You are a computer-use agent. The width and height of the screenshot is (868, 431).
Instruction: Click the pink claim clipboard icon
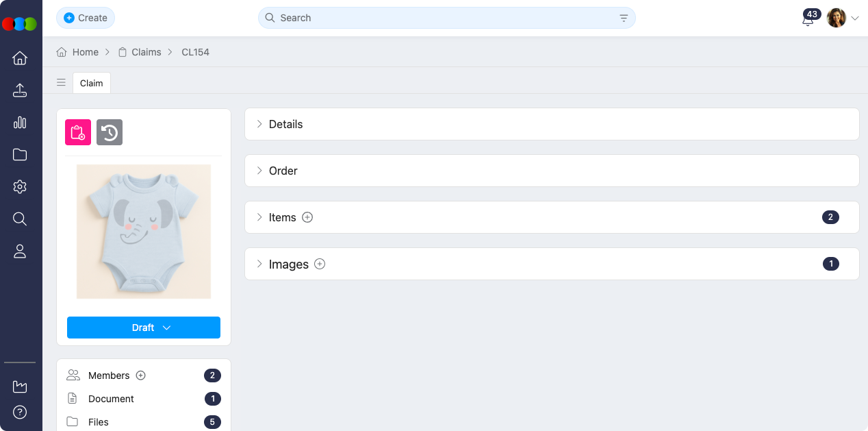(78, 132)
